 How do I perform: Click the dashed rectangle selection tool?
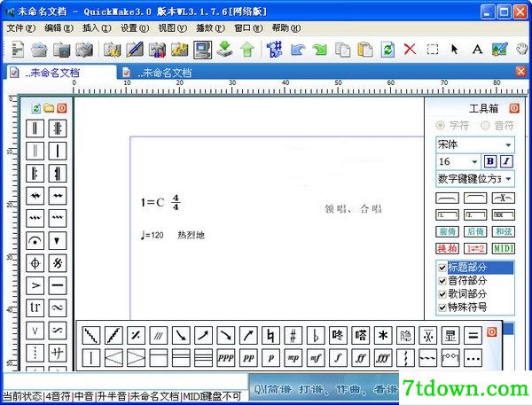pyautogui.click(x=433, y=50)
